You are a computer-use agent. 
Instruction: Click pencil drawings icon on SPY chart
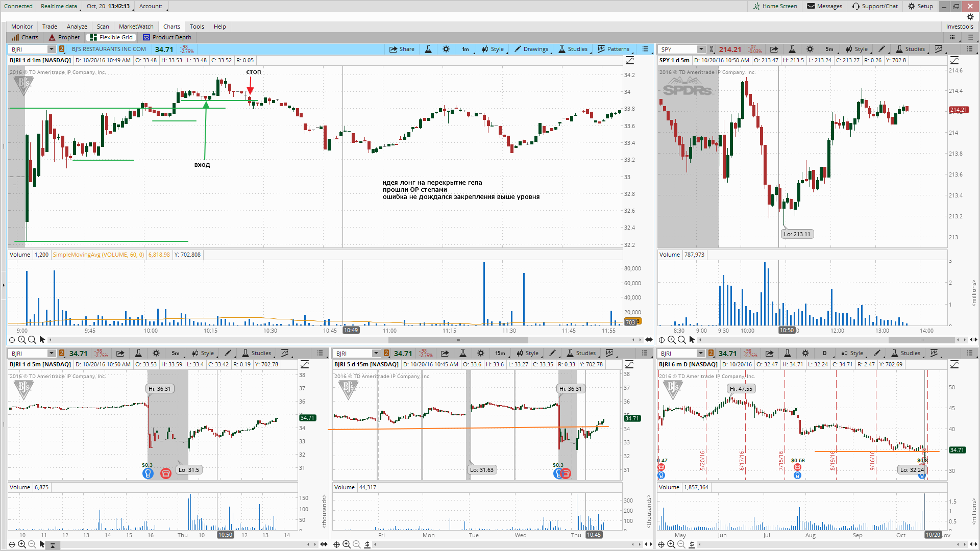[x=881, y=49]
